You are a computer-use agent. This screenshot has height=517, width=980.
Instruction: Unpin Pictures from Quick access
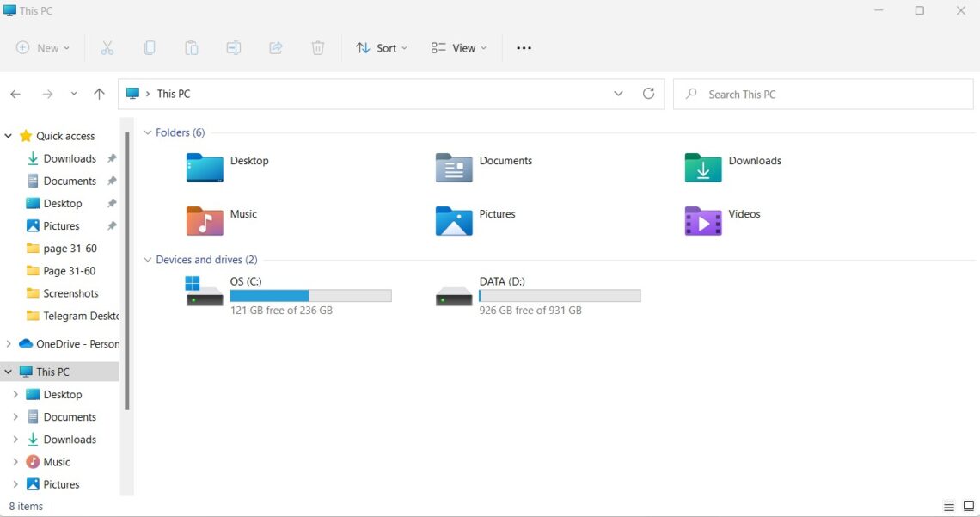pyautogui.click(x=111, y=225)
